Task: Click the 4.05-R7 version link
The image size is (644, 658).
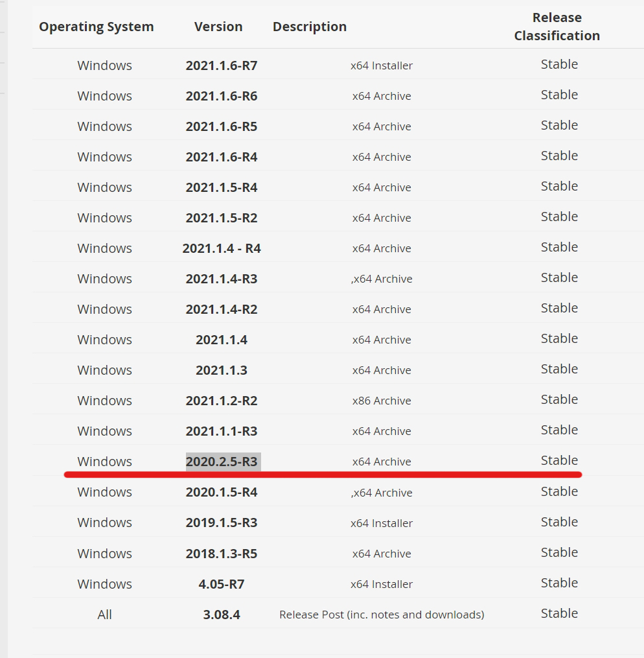Action: click(221, 584)
